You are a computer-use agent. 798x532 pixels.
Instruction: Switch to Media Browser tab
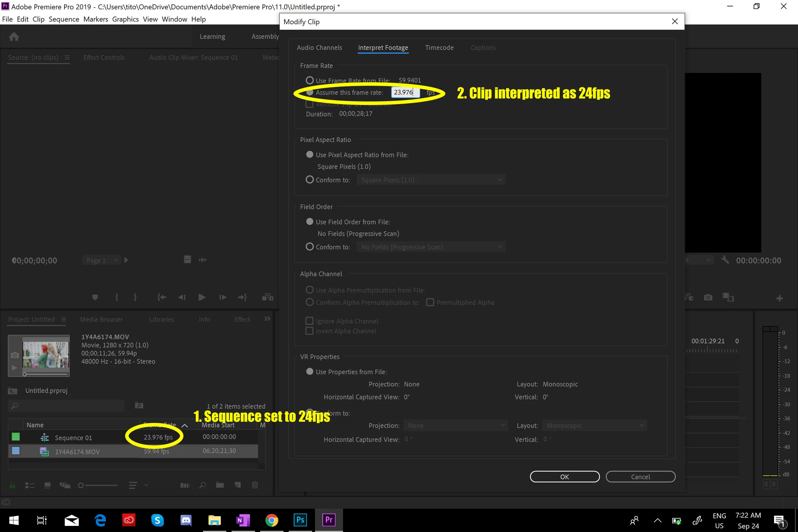(102, 319)
